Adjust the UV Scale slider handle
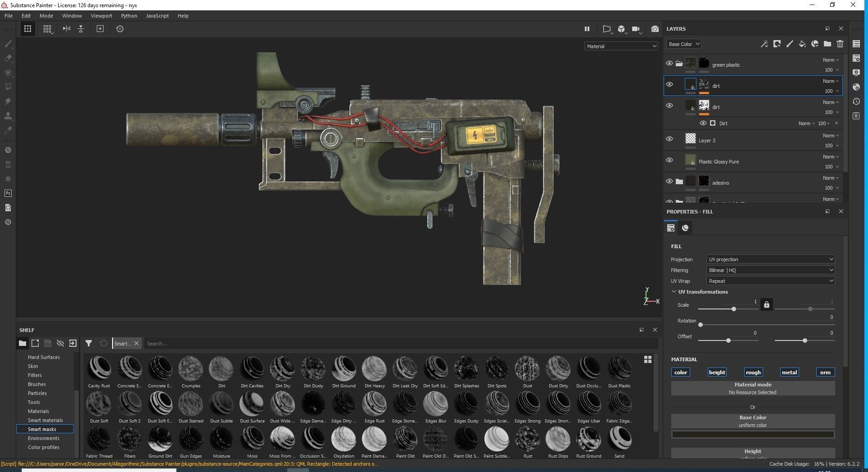 click(734, 309)
